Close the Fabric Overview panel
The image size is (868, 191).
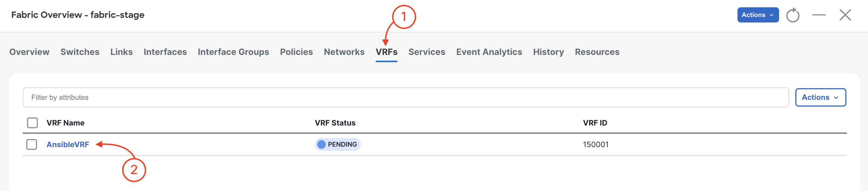point(845,15)
